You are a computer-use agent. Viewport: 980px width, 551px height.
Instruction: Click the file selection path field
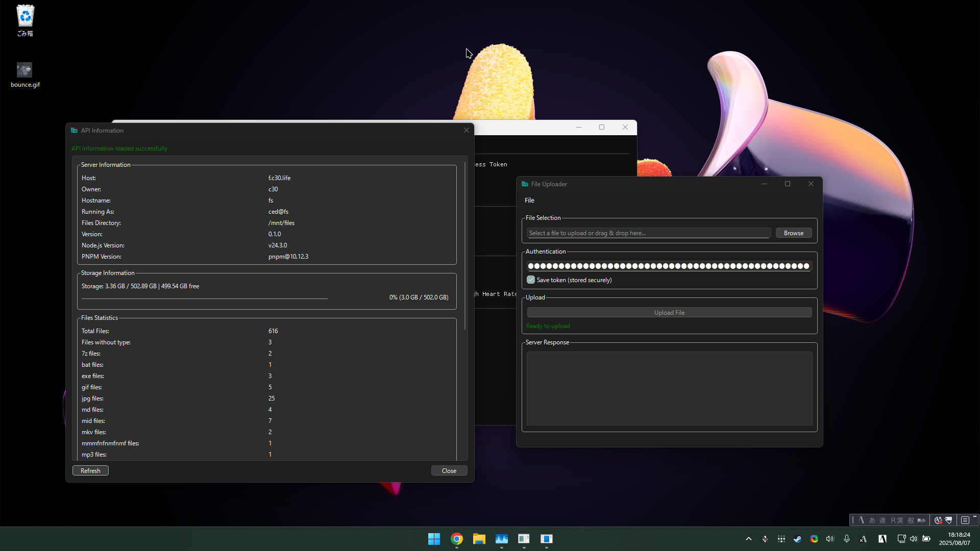pos(648,233)
